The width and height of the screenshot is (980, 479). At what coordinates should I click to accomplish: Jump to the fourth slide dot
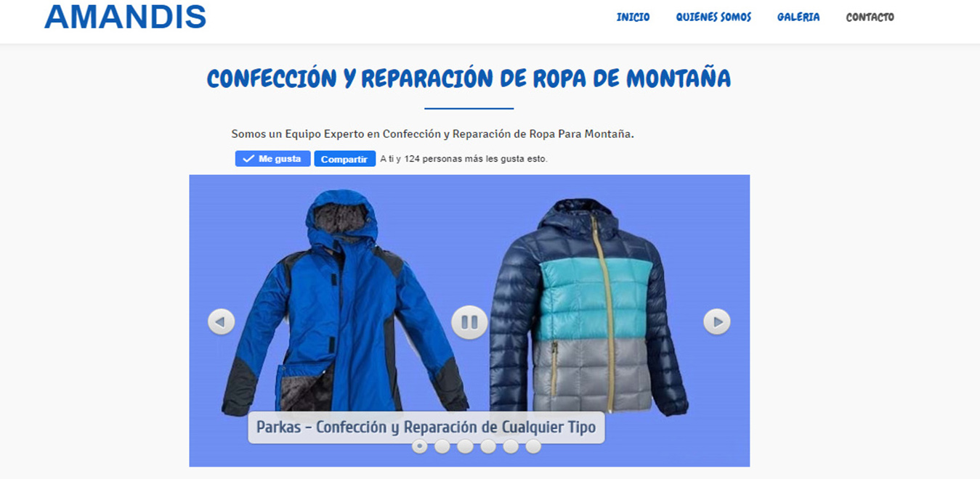(x=488, y=446)
